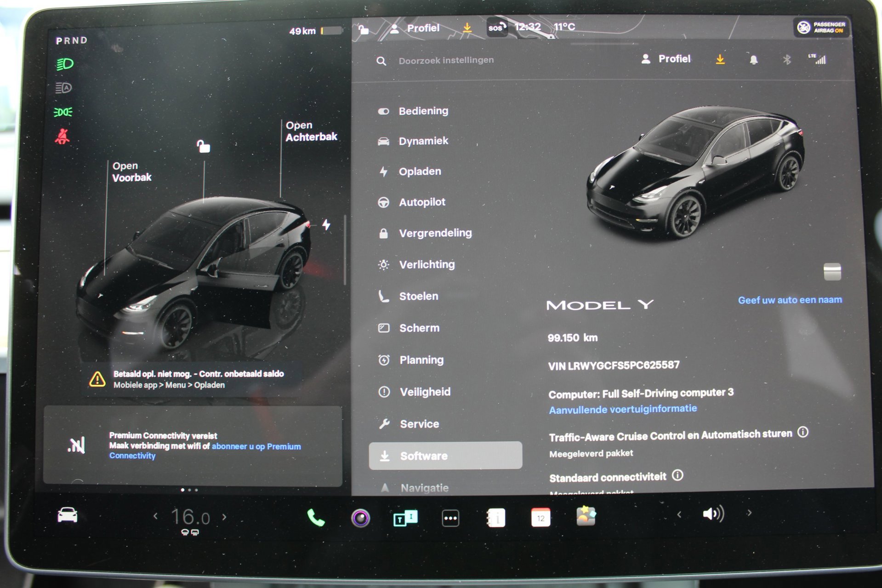Screen dimensions: 882x588
Task: Tap the notification bell icon
Action: coord(754,60)
